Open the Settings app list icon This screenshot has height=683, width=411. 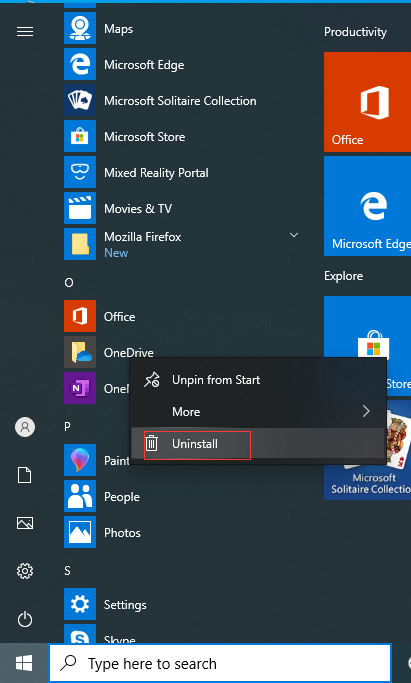[x=80, y=604]
